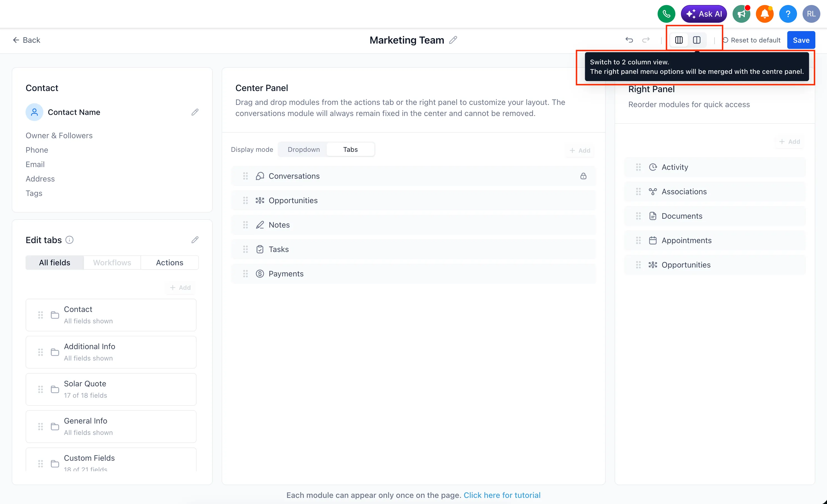Open the help question mark

click(x=788, y=14)
